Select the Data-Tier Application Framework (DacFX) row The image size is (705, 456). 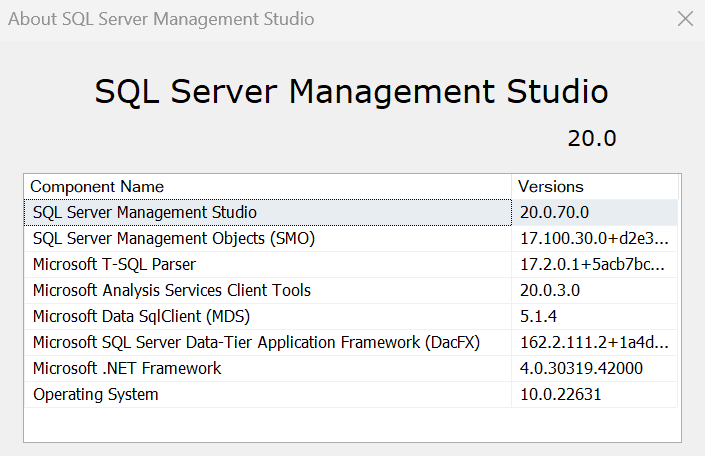[256, 343]
